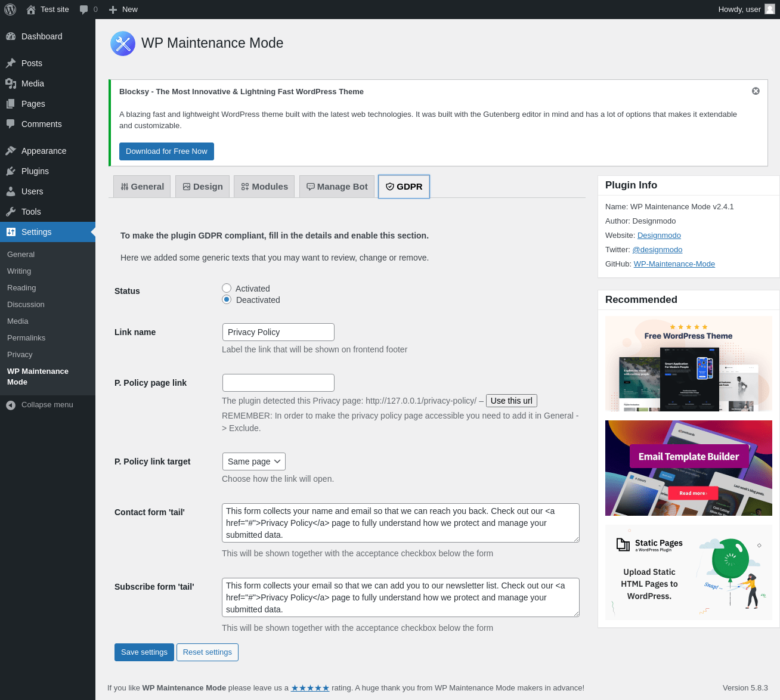The image size is (780, 700).
Task: Switch to the General tab
Action: tap(142, 187)
